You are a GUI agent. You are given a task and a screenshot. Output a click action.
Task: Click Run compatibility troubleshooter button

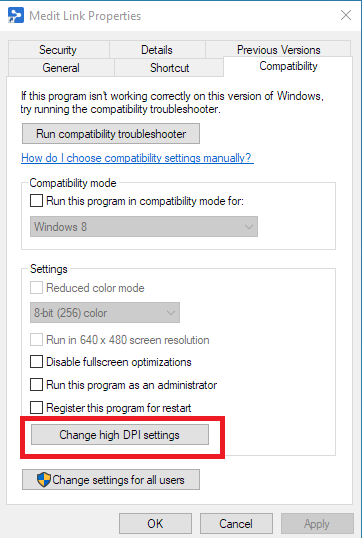tap(111, 134)
